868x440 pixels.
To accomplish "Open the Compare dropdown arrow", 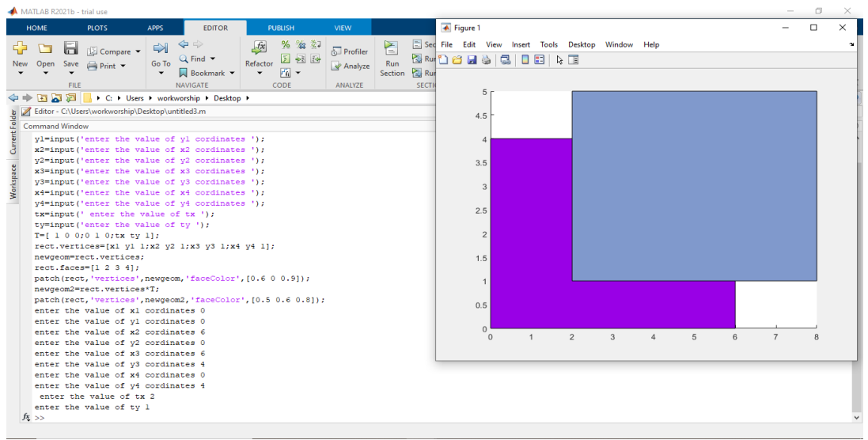I will coord(138,51).
